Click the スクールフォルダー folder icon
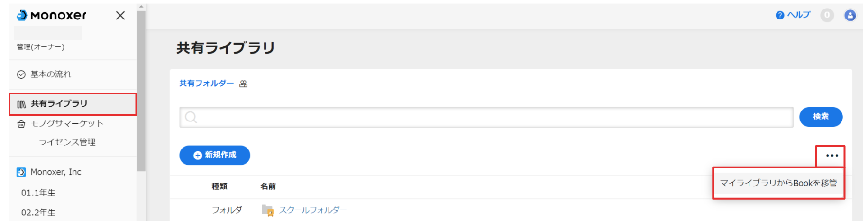Image resolution: width=868 pixels, height=223 pixels. [x=267, y=210]
